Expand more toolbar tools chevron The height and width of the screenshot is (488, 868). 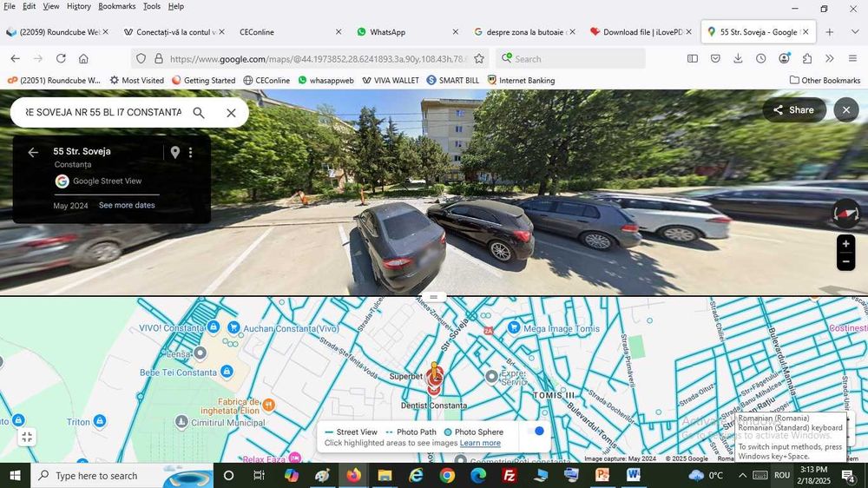click(829, 59)
